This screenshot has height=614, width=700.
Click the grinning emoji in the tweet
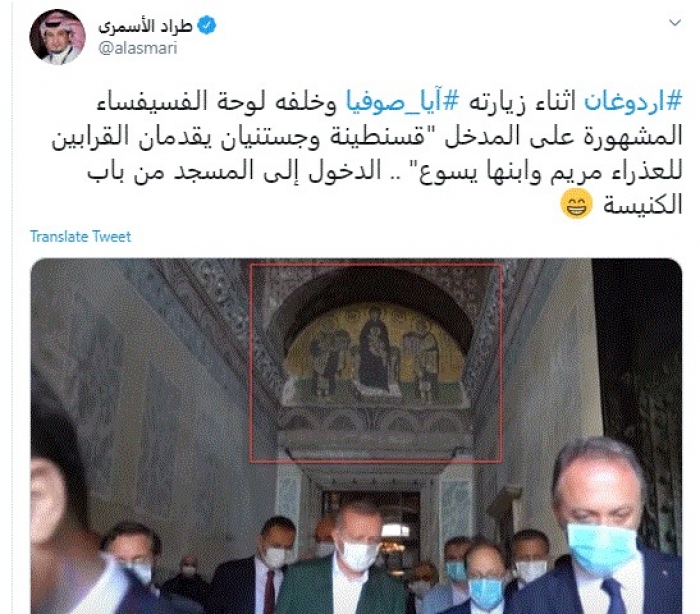pyautogui.click(x=576, y=205)
